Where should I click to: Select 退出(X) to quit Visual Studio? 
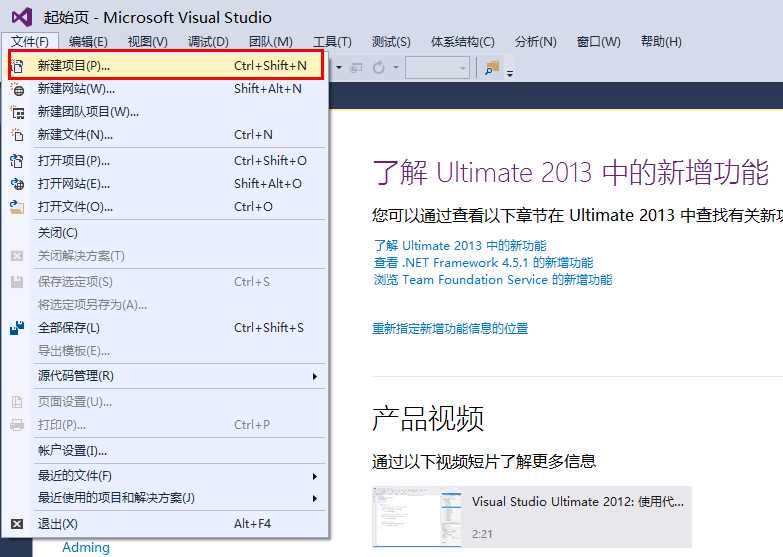click(166, 524)
